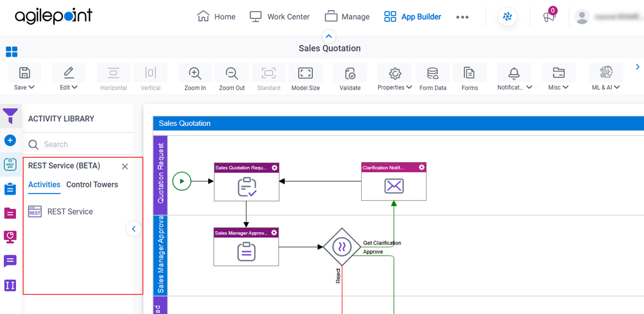Select the Clarification Notification email activity
Viewport: 644px width, 314px height.
pos(394,181)
